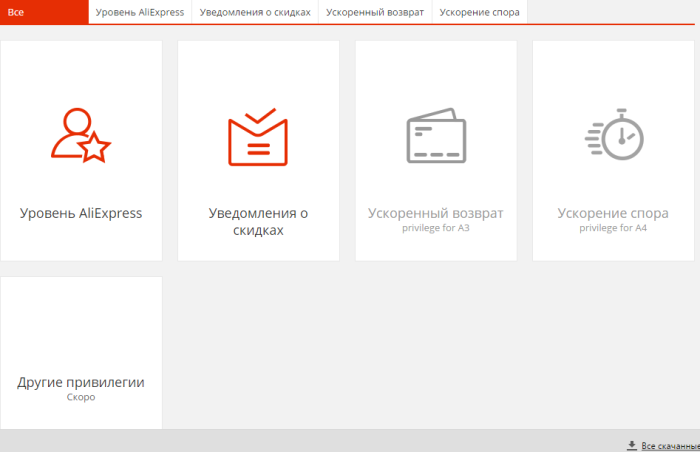Open the 'Уведомления о скидках' tab
Viewport: 700px width, 452px height.
[x=255, y=12]
